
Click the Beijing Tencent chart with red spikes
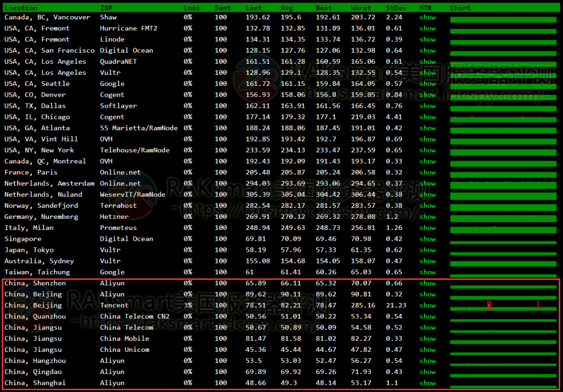(504, 306)
